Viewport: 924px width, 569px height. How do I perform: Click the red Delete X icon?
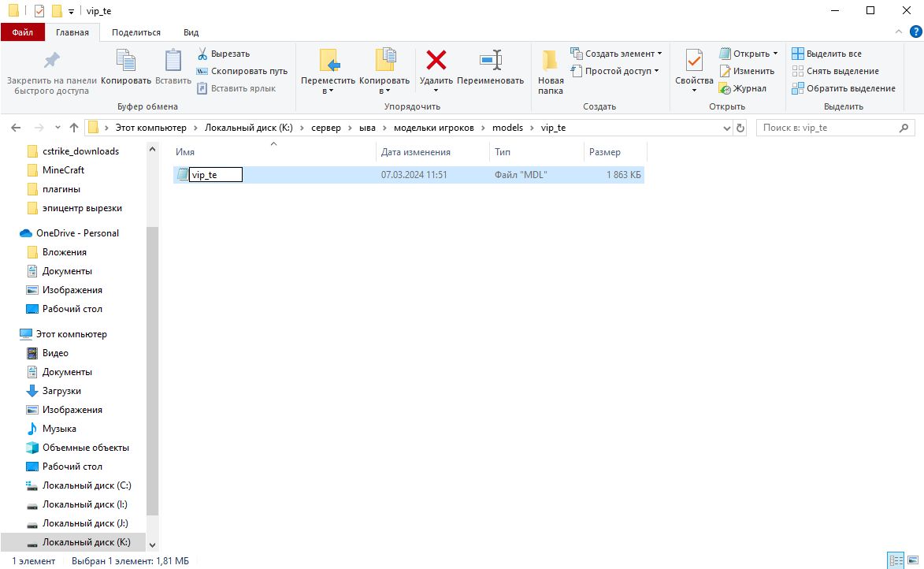(x=436, y=61)
